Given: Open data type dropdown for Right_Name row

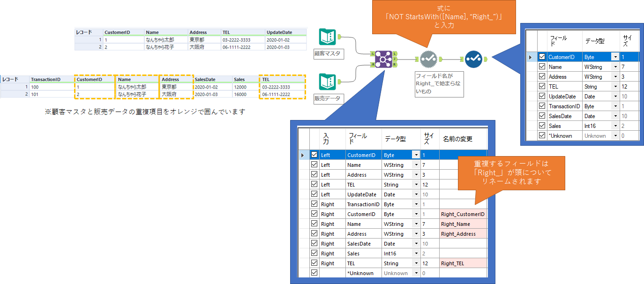Looking at the screenshot, I should click(x=415, y=224).
